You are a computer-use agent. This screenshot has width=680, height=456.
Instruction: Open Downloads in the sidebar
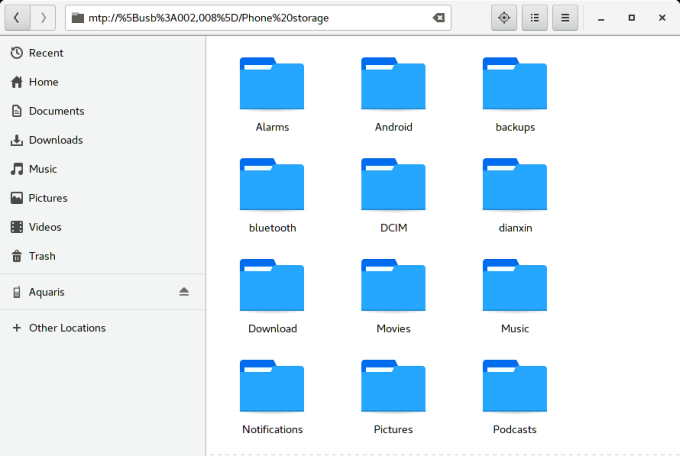[102, 140]
